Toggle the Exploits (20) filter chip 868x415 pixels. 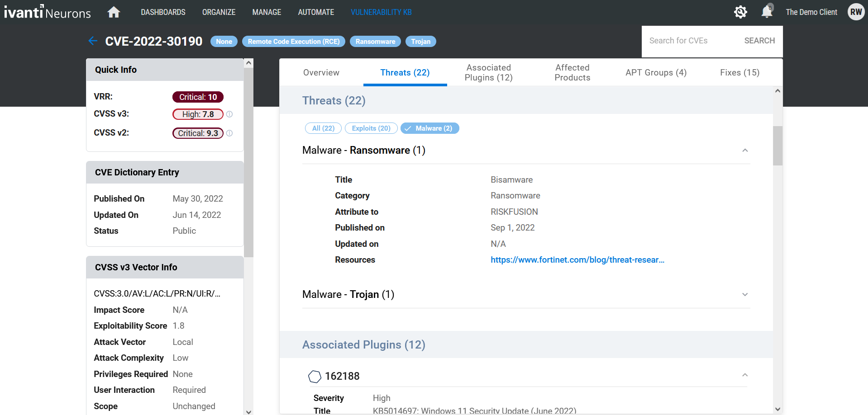[x=371, y=128]
